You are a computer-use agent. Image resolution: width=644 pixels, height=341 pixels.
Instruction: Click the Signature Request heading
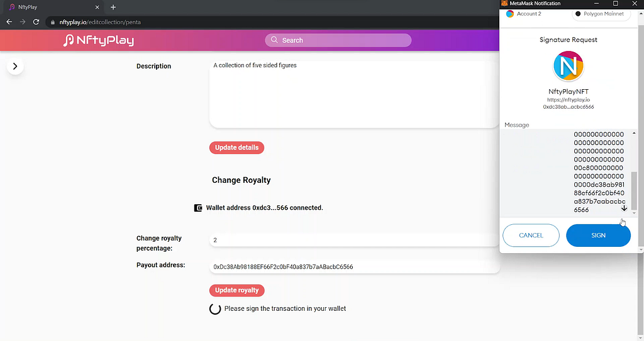click(x=569, y=40)
